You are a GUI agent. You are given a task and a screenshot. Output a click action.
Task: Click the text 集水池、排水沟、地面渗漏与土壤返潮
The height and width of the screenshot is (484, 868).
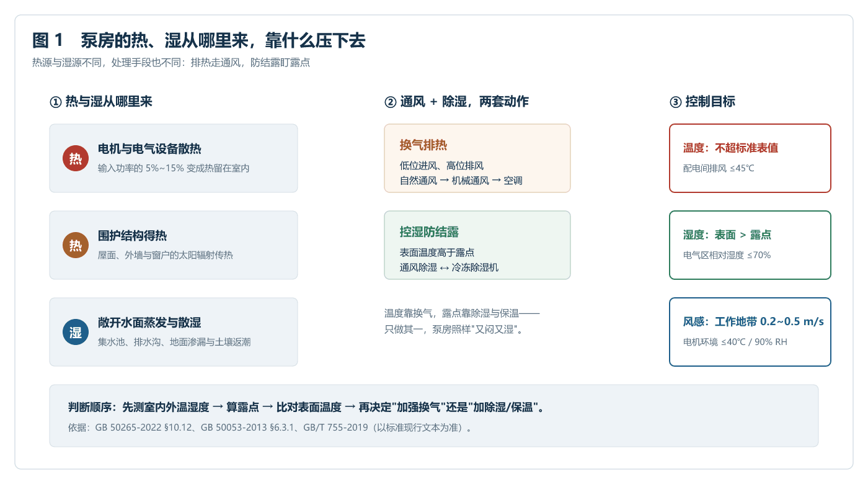click(x=174, y=342)
